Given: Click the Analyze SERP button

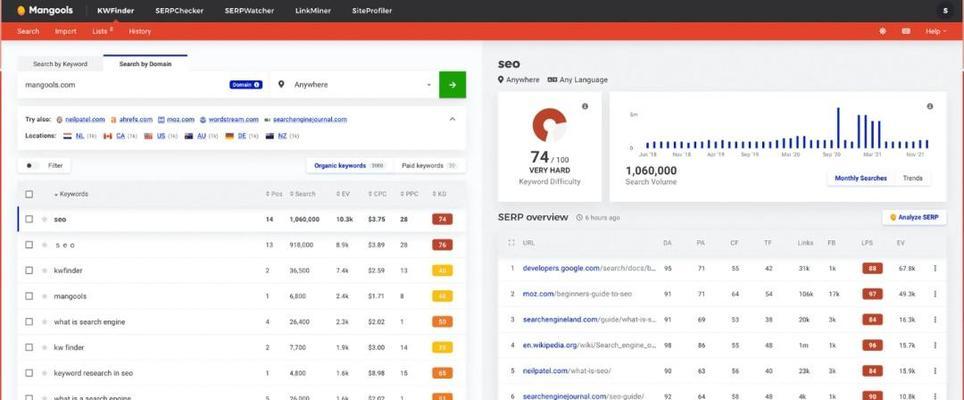Looking at the screenshot, I should (914, 218).
